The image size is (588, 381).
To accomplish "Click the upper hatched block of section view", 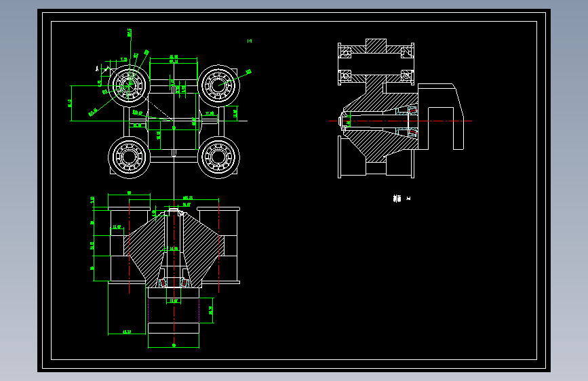I will tap(376, 47).
